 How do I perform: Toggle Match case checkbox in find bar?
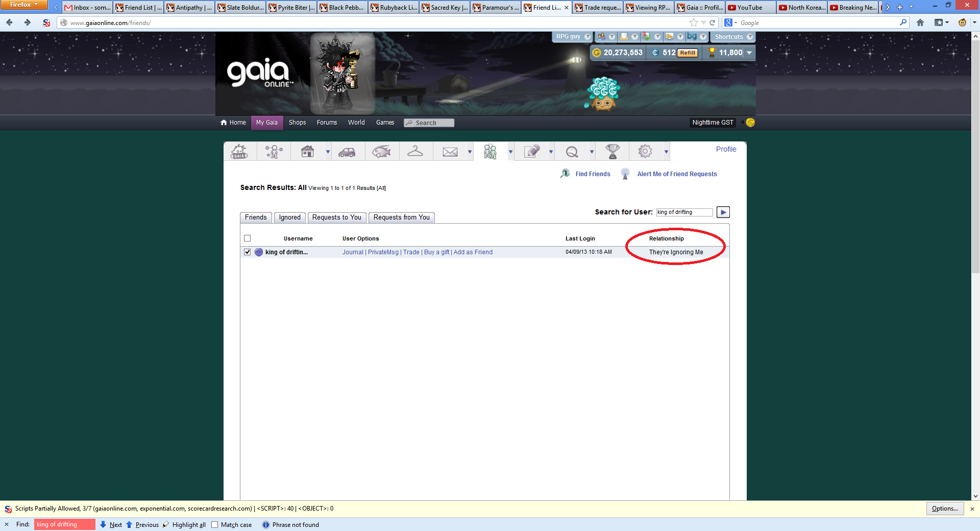(215, 525)
